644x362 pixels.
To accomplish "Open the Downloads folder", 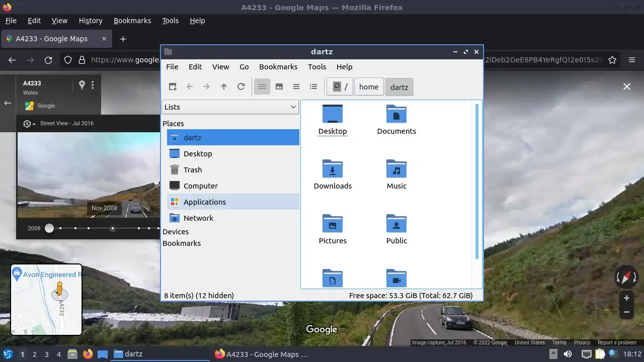I will pos(333,174).
